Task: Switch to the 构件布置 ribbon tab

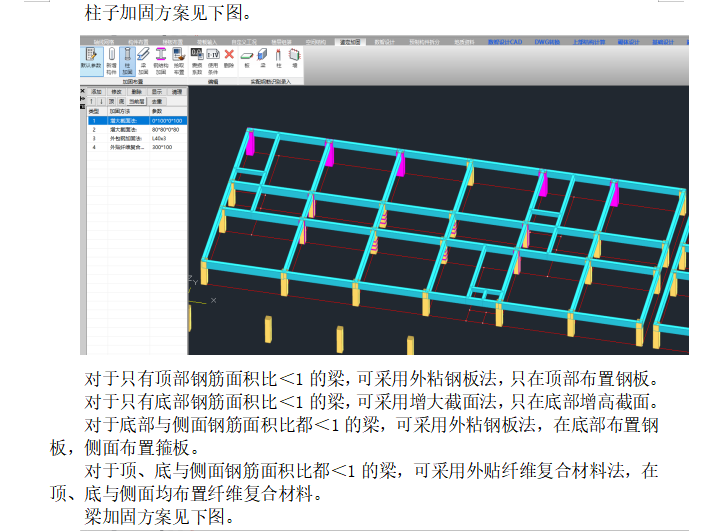Action: (138, 42)
